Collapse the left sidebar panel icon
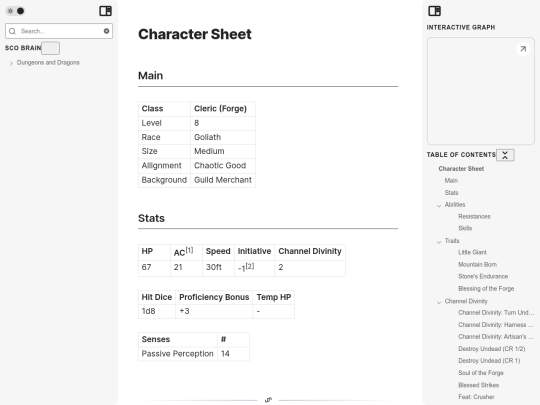 coord(105,11)
